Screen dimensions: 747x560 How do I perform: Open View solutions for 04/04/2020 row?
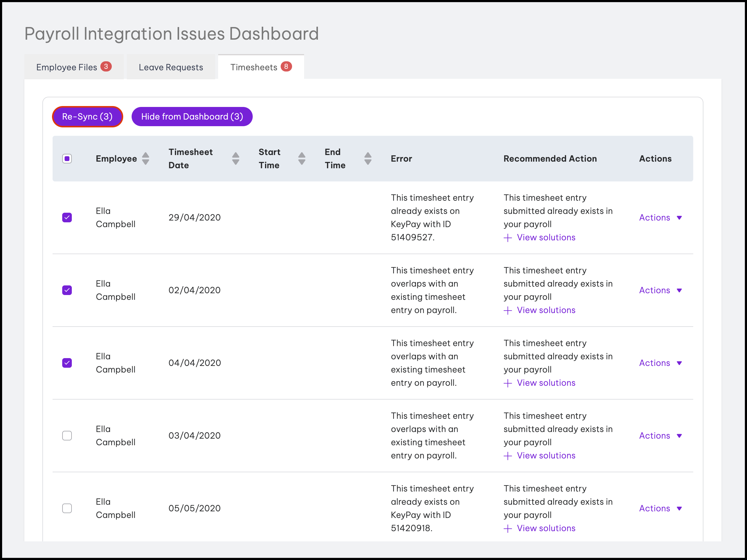(546, 383)
